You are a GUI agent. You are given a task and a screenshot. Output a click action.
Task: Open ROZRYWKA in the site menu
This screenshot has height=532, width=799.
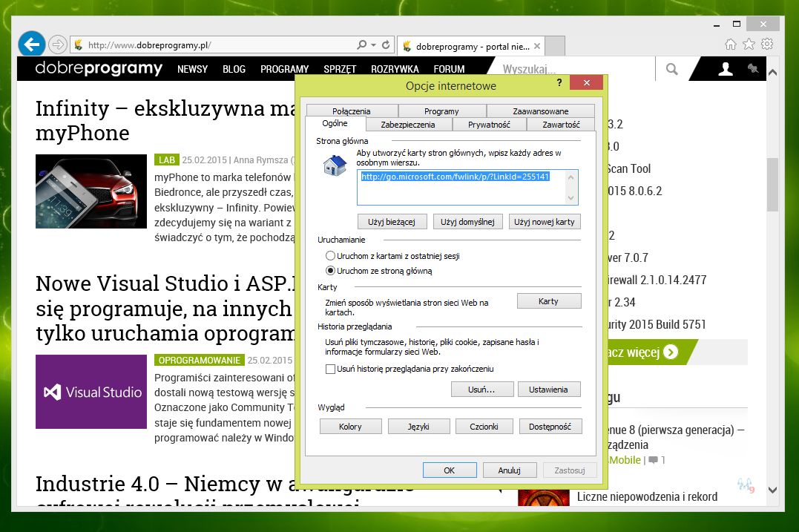pyautogui.click(x=395, y=69)
